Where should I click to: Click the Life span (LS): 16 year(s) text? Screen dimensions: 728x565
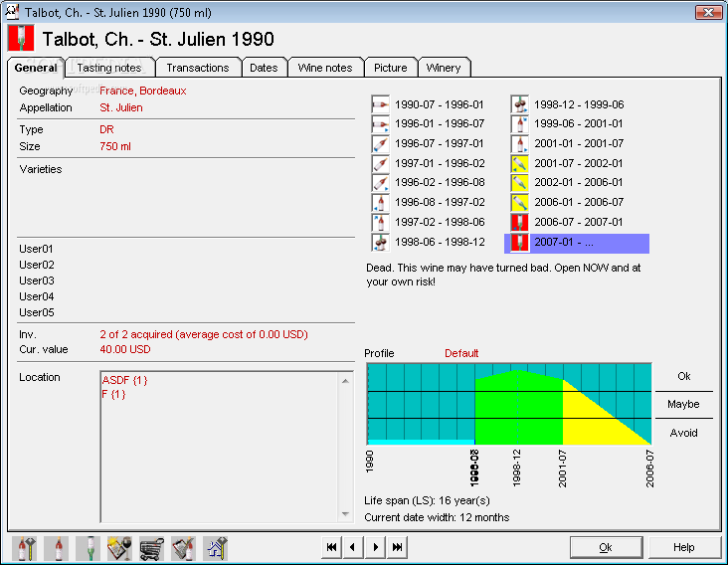click(427, 500)
